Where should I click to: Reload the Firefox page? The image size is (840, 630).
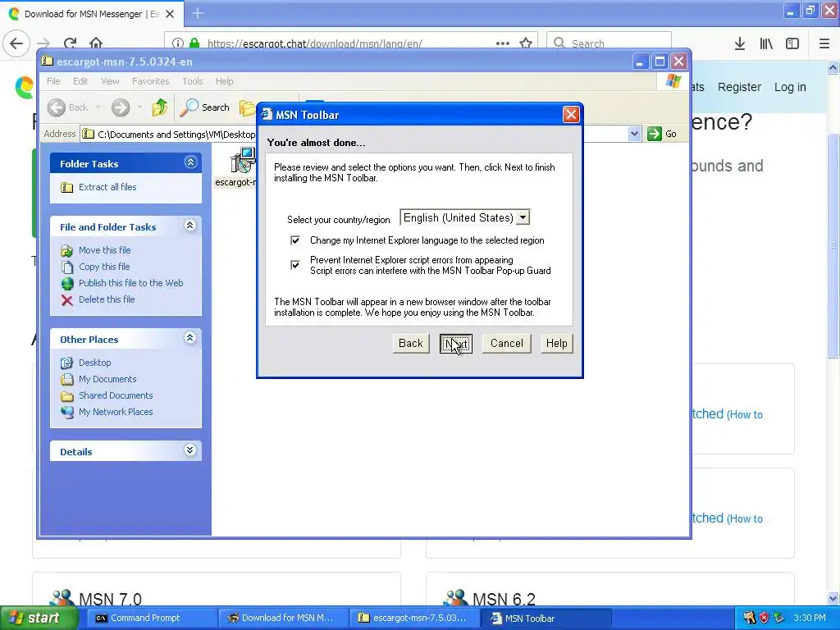pos(70,43)
